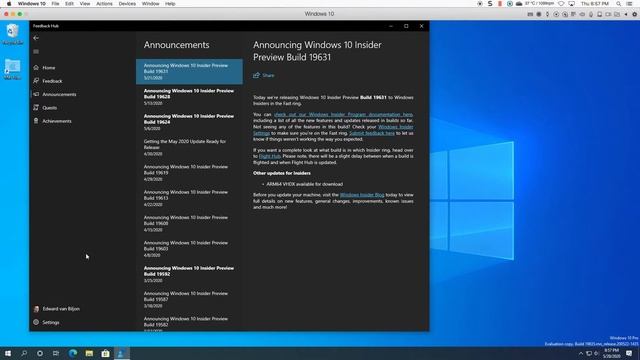The height and width of the screenshot is (360, 640).
Task: Click the Settings gear icon
Action: [x=36, y=322]
